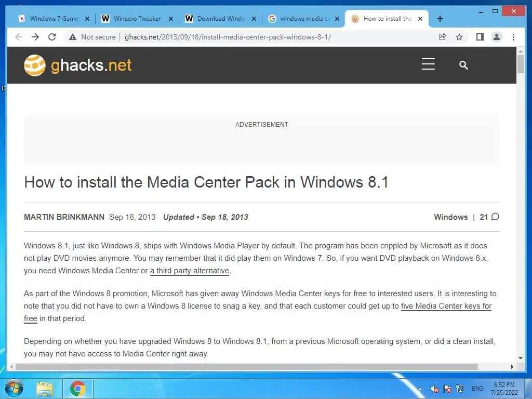Share this page via share icon
Image resolution: width=532 pixels, height=399 pixels.
tap(443, 37)
